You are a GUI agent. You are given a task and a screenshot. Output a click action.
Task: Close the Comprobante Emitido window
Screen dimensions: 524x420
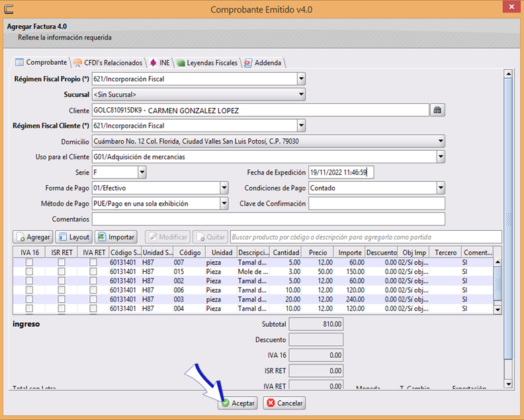511,7
